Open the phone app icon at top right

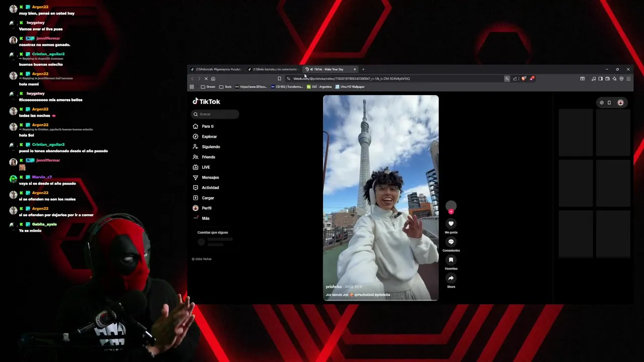(x=609, y=103)
